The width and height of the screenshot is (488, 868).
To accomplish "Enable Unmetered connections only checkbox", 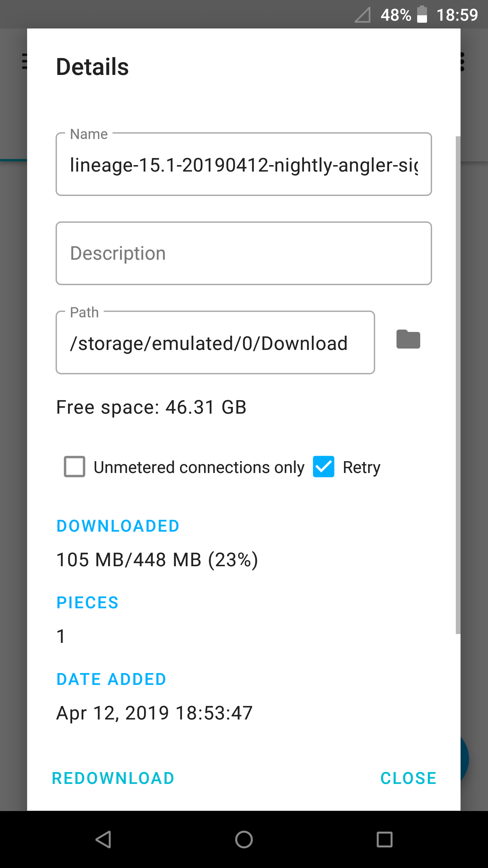I will pyautogui.click(x=75, y=467).
